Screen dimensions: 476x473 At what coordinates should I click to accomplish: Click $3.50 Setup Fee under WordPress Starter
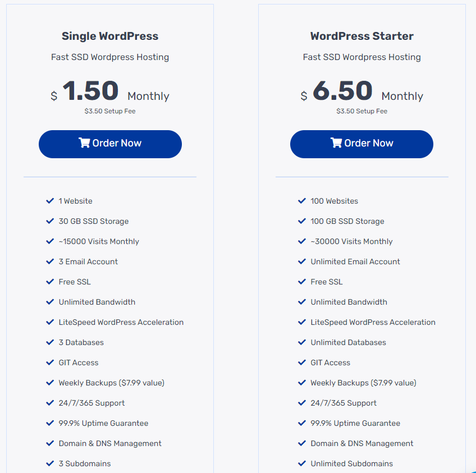pyautogui.click(x=362, y=111)
